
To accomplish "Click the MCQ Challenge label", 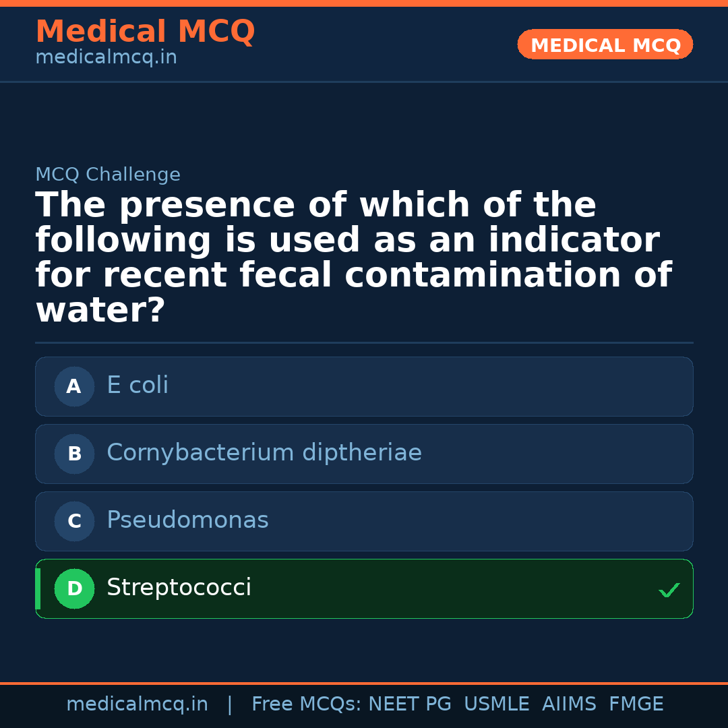I will click(108, 175).
